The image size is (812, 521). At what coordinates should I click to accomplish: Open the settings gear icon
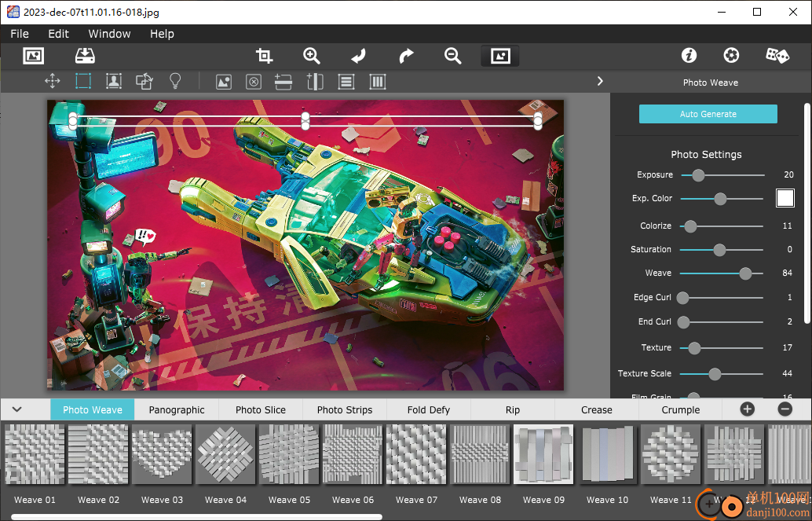click(731, 56)
